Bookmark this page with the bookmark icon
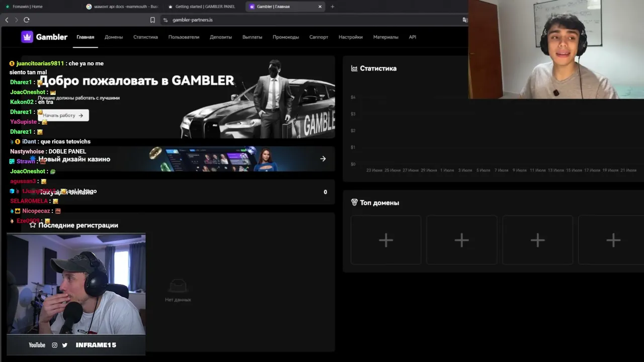This screenshot has height=362, width=644. (152, 20)
